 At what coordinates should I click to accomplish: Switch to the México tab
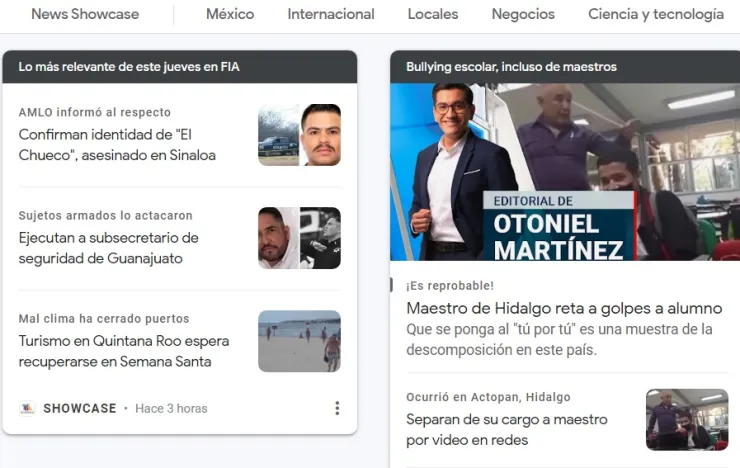point(230,14)
